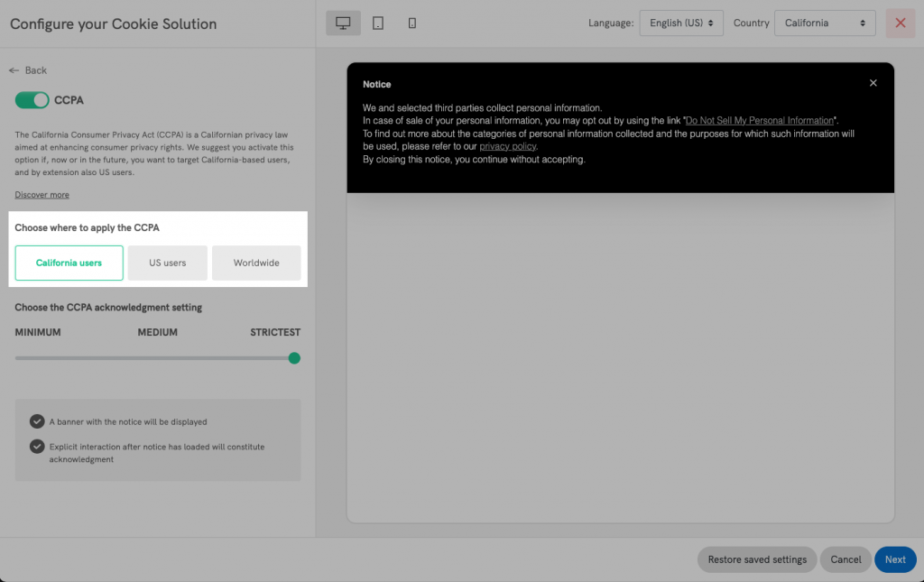Select California users option

pos(69,263)
